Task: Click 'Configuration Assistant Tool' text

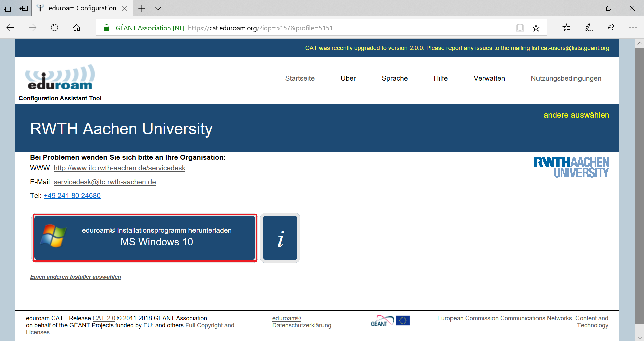Action: (x=60, y=98)
